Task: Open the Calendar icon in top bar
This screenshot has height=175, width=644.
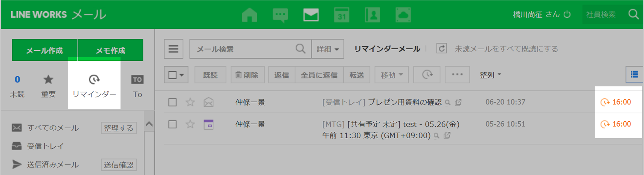Action: (x=342, y=15)
